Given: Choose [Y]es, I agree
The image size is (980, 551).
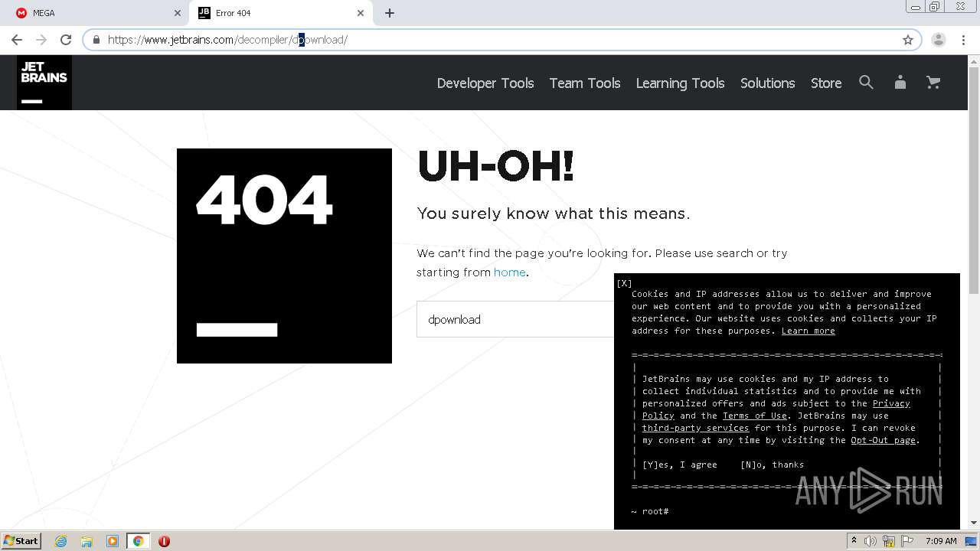Looking at the screenshot, I should click(x=680, y=465).
